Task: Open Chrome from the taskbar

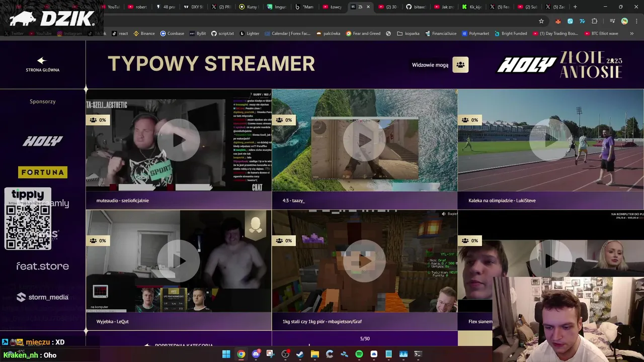Action: click(x=241, y=354)
